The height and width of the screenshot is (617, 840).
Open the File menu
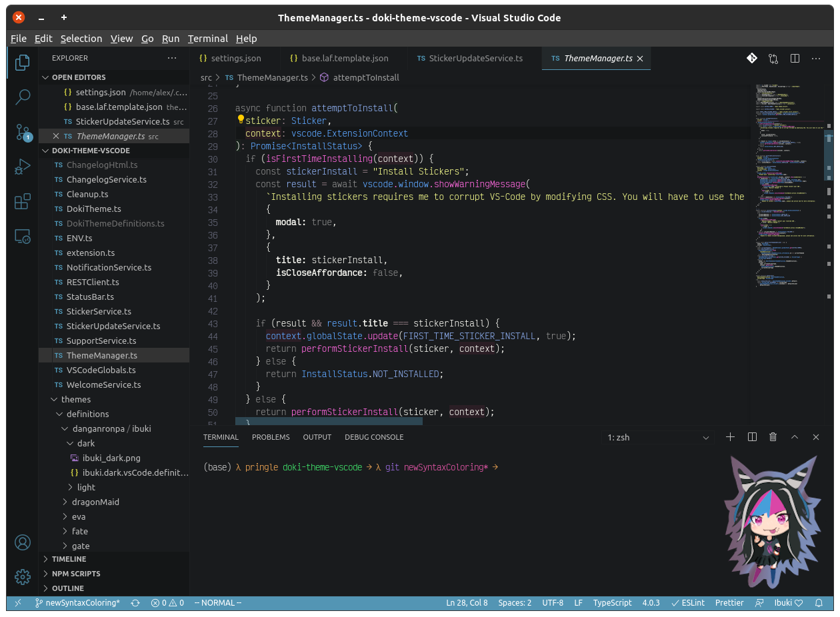click(19, 39)
